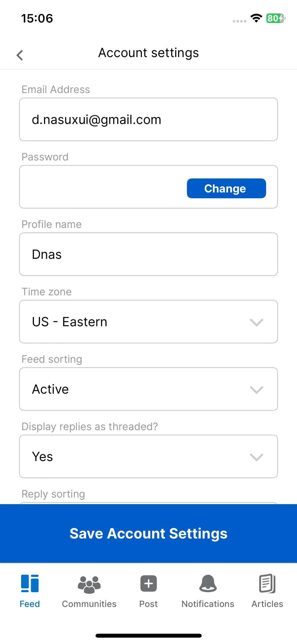Tap the Articles tab label
This screenshot has width=297, height=644.
[x=267, y=604]
